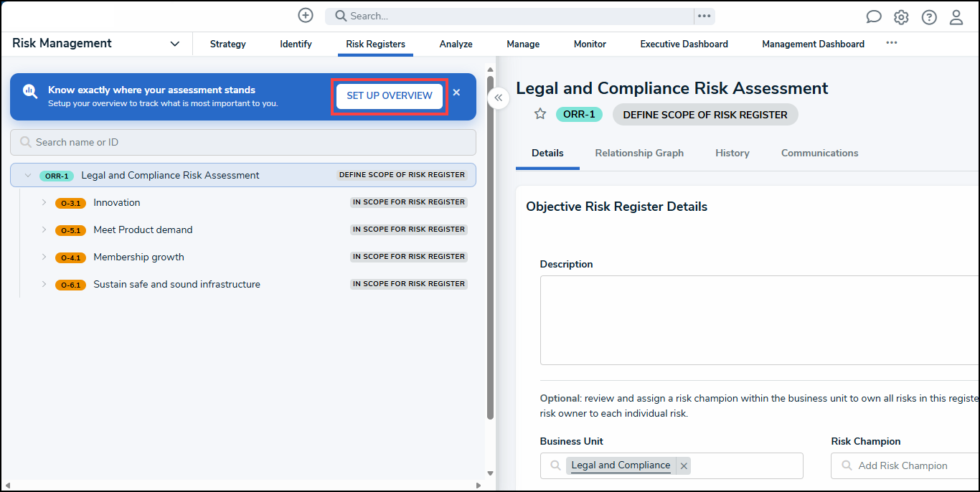Select Sustain safe and sound infrastructure item

[176, 284]
